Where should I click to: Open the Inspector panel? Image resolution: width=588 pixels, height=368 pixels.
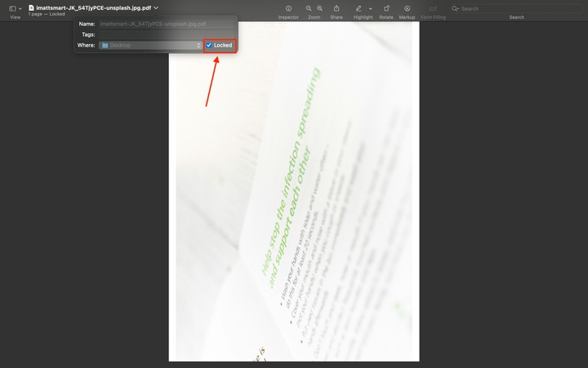[x=288, y=8]
